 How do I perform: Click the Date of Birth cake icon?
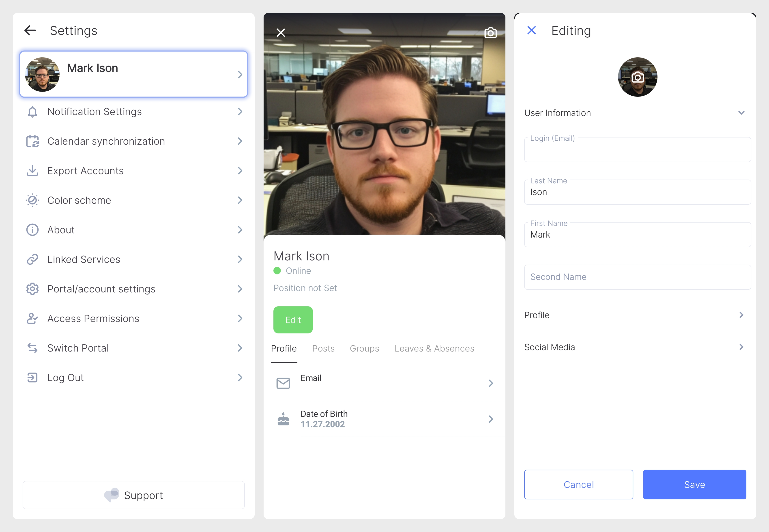click(x=283, y=419)
